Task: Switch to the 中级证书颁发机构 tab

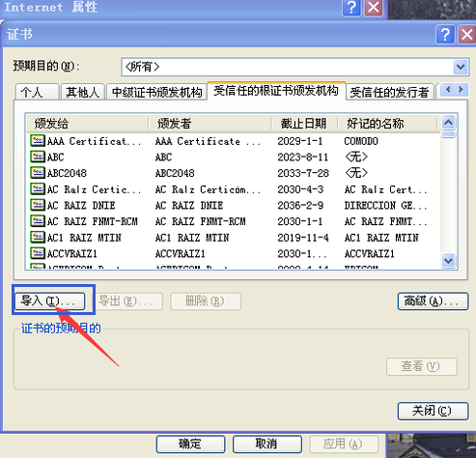Action: (156, 92)
